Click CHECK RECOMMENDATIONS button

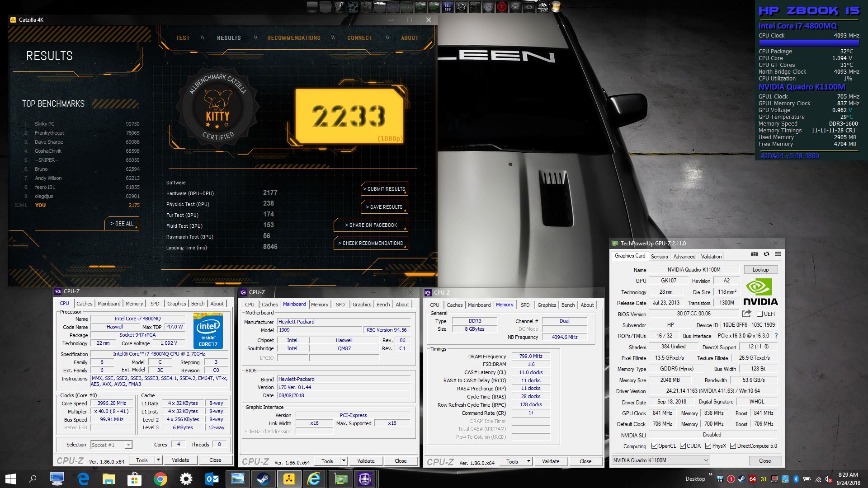point(371,243)
